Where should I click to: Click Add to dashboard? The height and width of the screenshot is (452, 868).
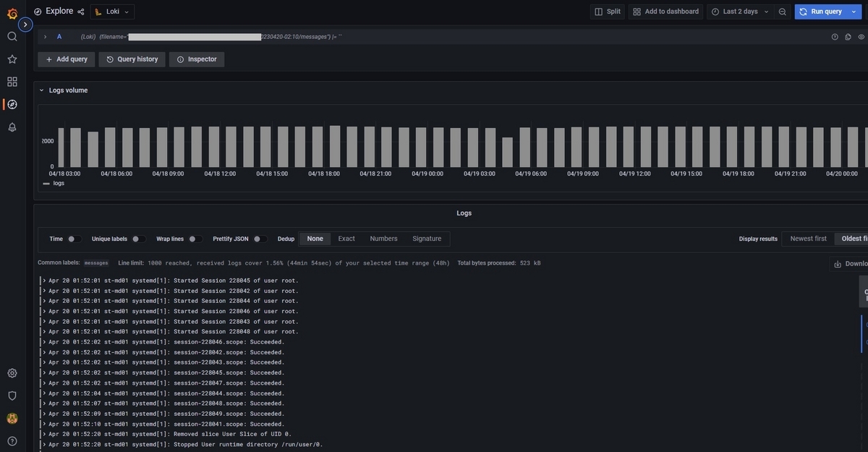[665, 12]
